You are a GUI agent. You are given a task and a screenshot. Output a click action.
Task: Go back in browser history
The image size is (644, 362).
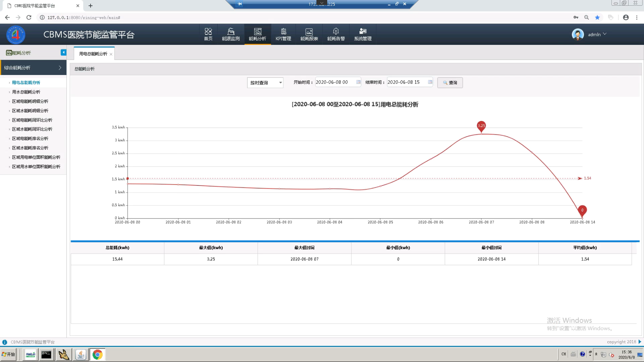click(7, 17)
